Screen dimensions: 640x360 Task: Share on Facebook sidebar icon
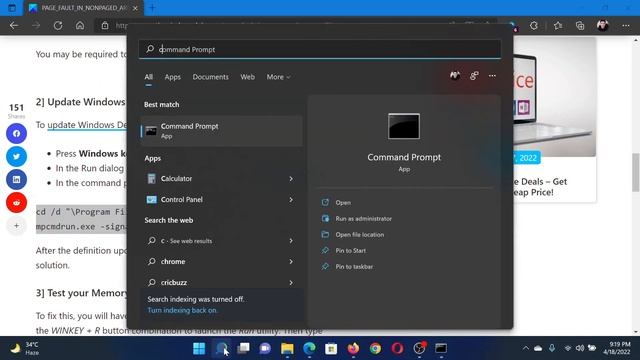click(x=16, y=133)
